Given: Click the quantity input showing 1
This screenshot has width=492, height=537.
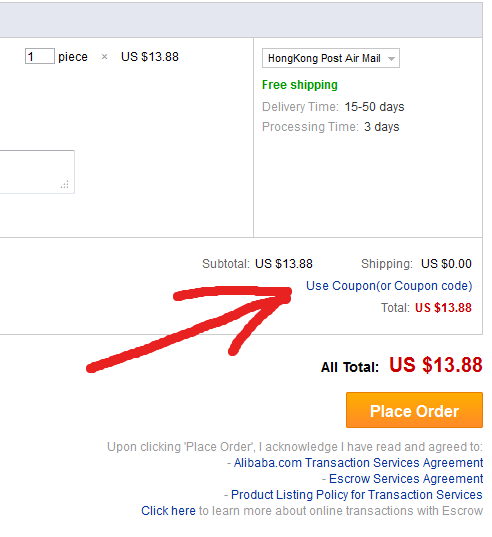Looking at the screenshot, I should point(40,56).
